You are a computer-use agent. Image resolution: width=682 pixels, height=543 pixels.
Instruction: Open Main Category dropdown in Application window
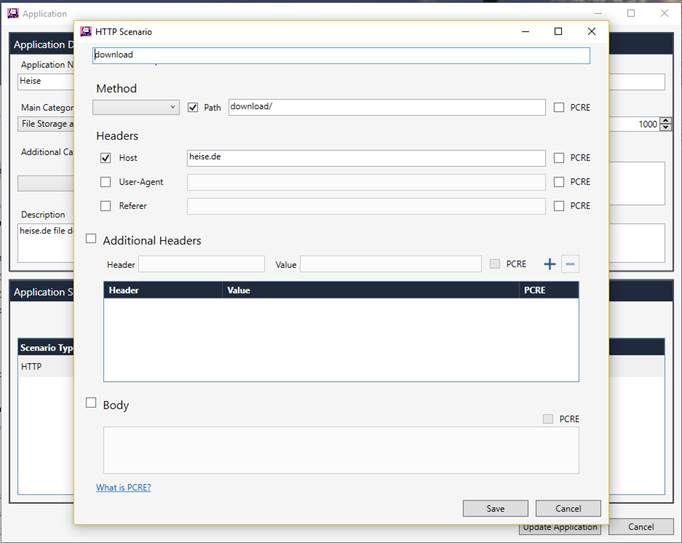point(46,124)
